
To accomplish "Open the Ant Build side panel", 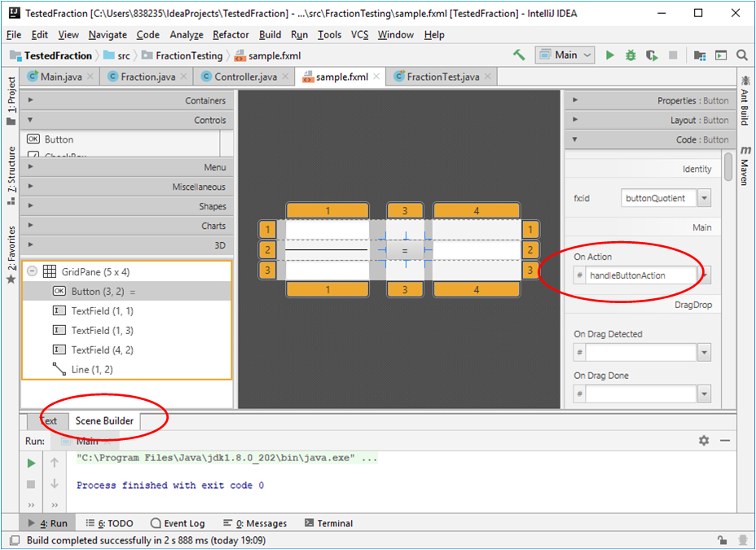I will coord(745,100).
